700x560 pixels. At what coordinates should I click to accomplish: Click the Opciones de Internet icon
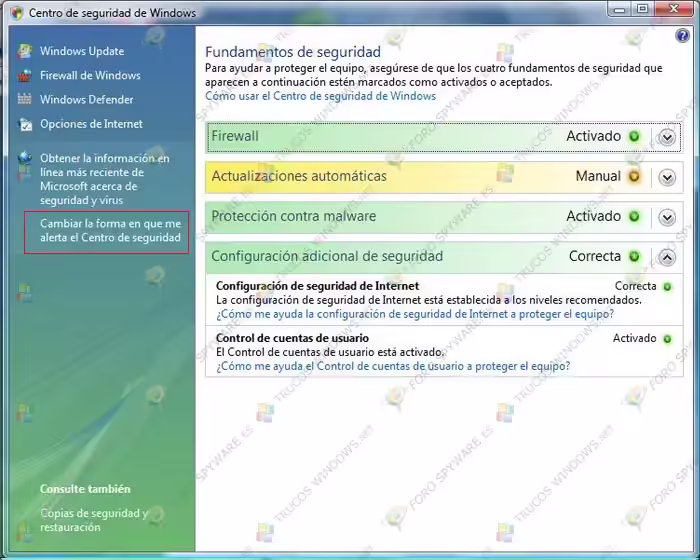click(x=25, y=124)
